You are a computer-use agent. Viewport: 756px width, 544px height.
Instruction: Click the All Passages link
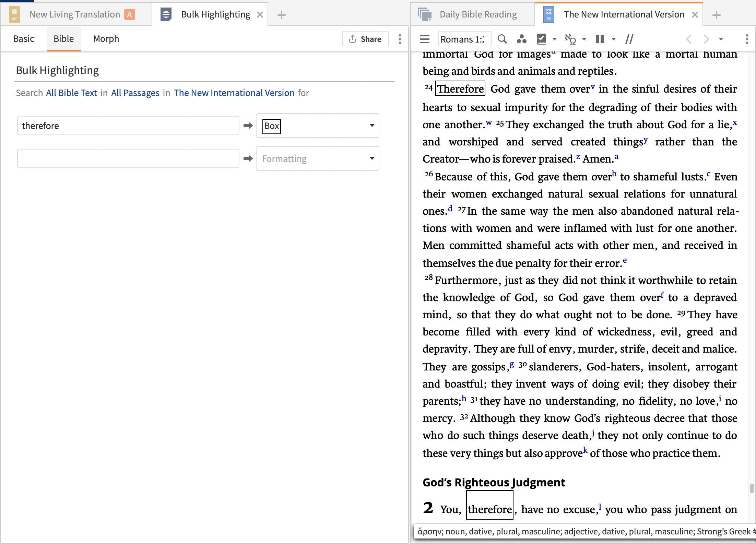pos(135,93)
